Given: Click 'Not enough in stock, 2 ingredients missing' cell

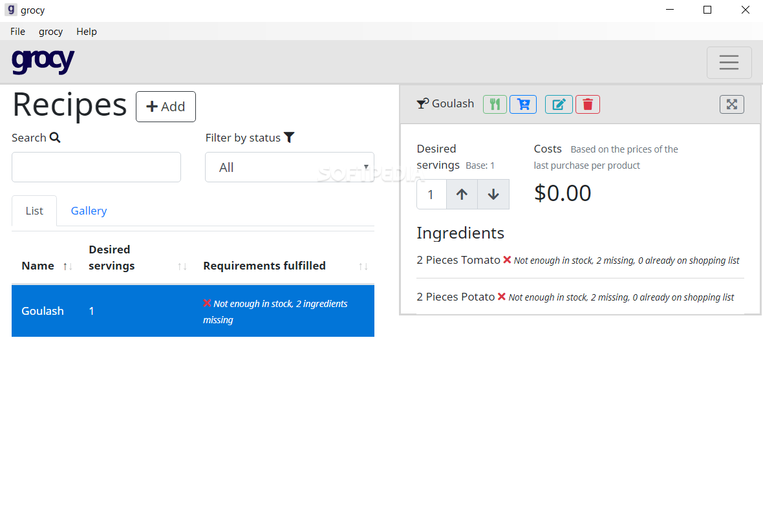Looking at the screenshot, I should pos(275,311).
